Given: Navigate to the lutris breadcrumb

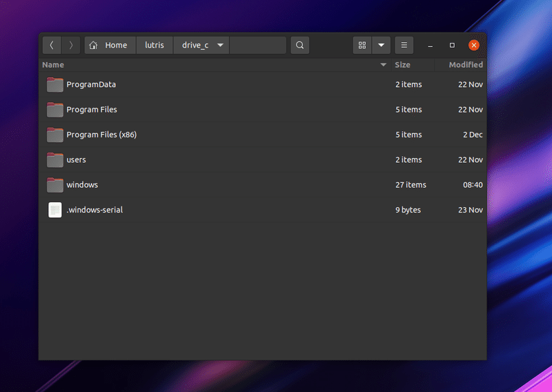Looking at the screenshot, I should tap(155, 45).
